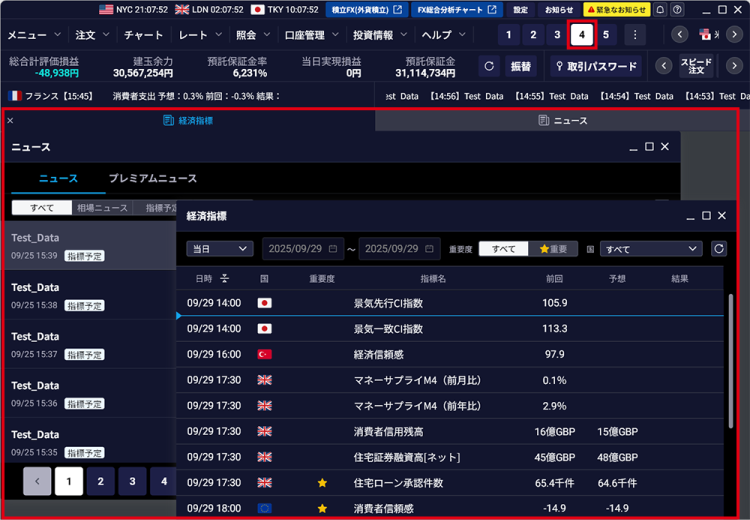
Task: Select すべて importance filter
Action: (503, 249)
